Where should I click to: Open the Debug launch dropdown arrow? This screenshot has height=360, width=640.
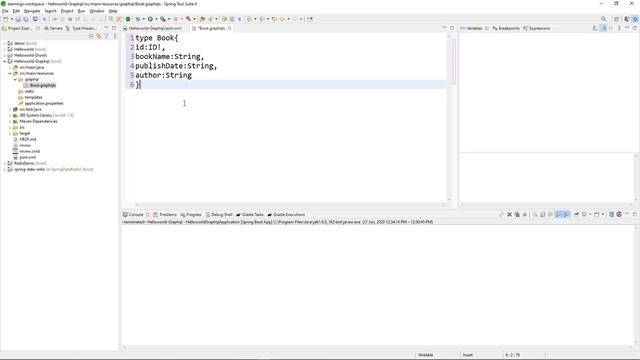pos(143,19)
